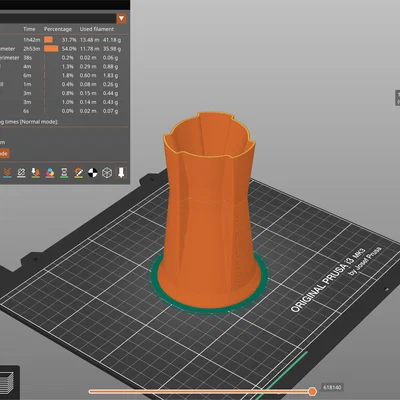Select the 2h53m time value
Screen dimensions: 400x400
pos(31,49)
